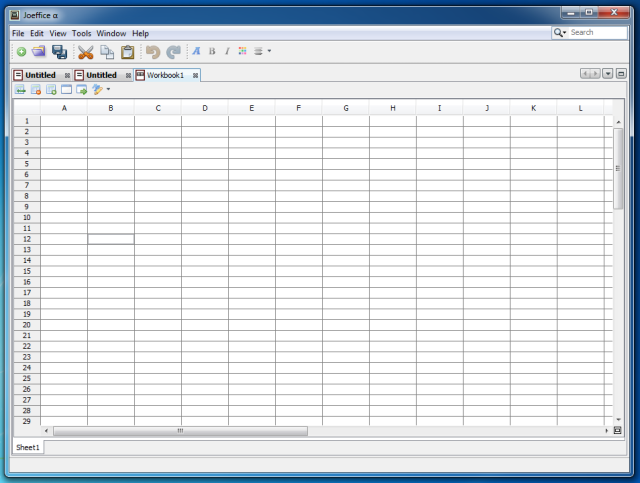This screenshot has width=640, height=483.
Task: Click the outlined cell B12
Action: 111,239
